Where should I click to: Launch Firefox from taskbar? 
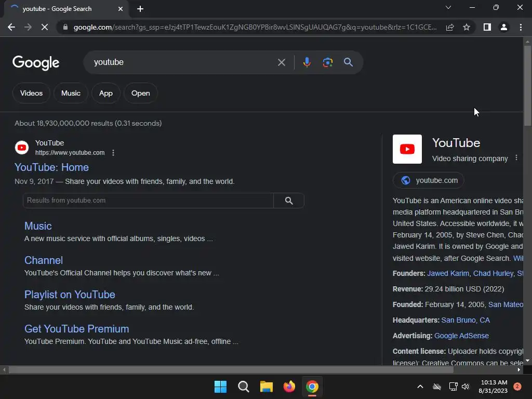pos(289,387)
